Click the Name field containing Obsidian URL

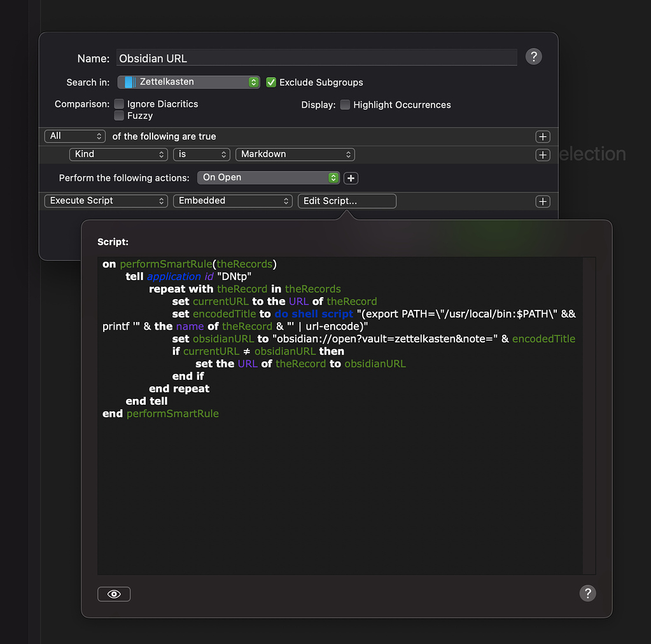(316, 57)
